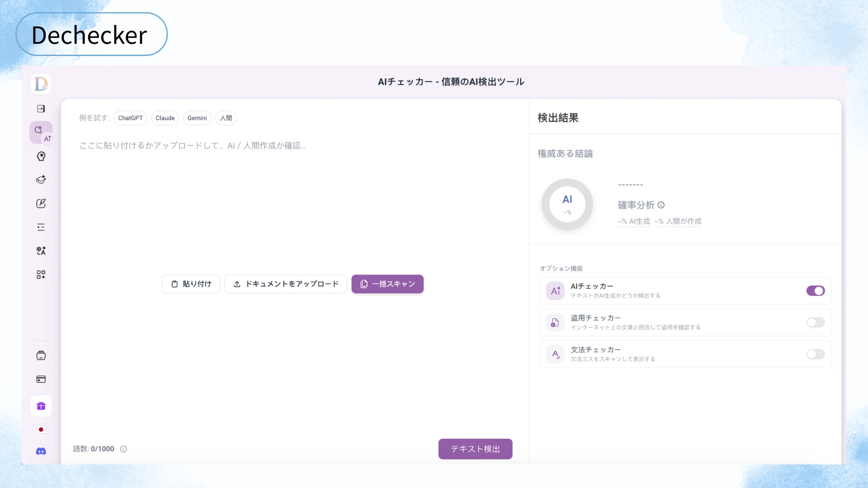This screenshot has width=868, height=488.
Task: Click the オプション機能 label
Action: pos(561,268)
